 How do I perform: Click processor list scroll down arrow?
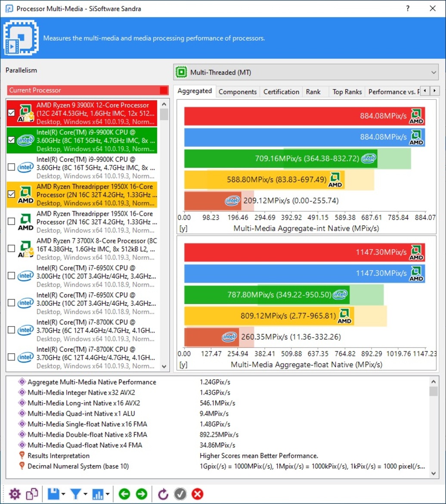coord(164,367)
